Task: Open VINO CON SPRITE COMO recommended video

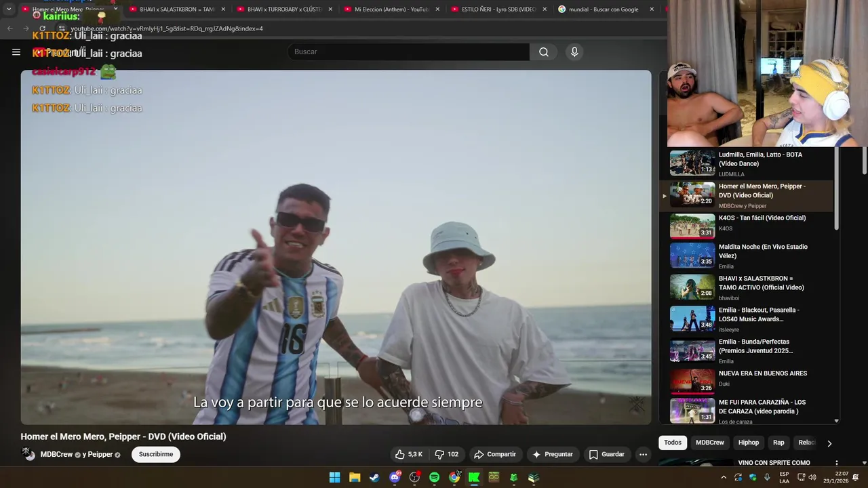Action: coord(774,463)
